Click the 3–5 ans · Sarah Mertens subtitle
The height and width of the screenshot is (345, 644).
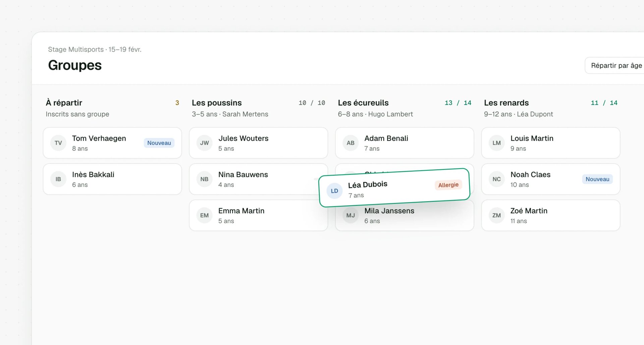tap(230, 114)
